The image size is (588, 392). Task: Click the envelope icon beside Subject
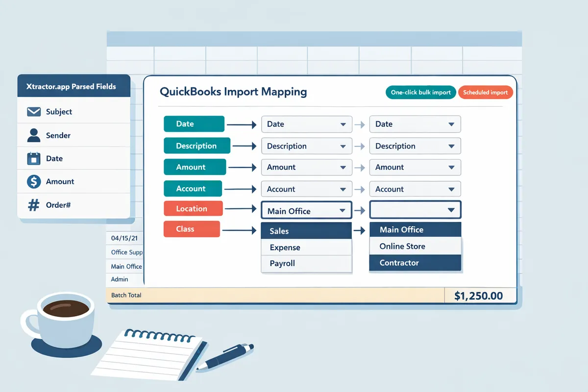click(x=34, y=112)
